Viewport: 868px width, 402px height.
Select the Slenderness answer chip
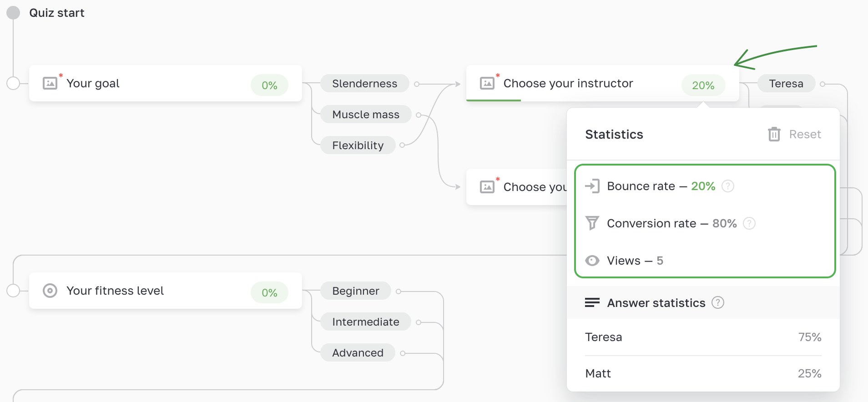click(364, 84)
